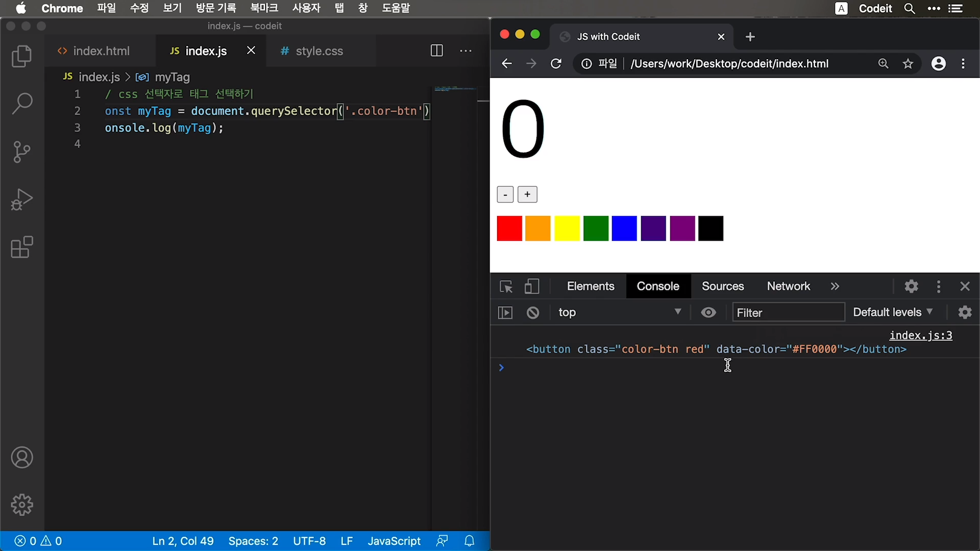Open the top JavaScript context dropdown

[x=619, y=312]
